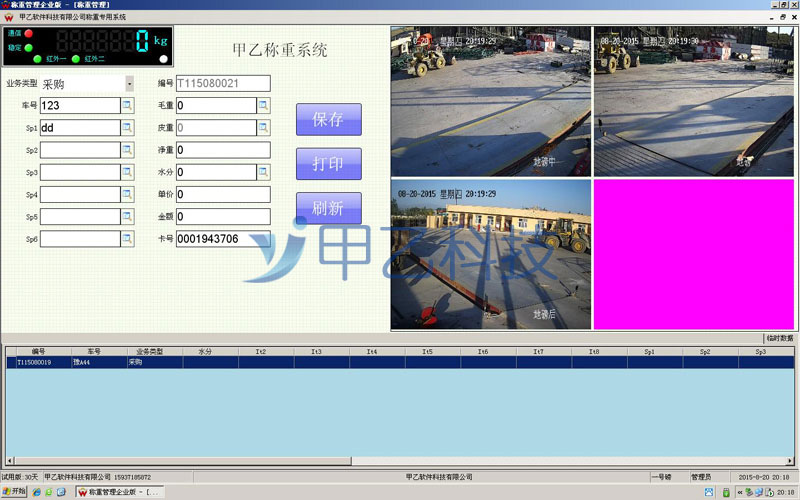Screen dimensions: 800x500
Task: Open the Sp6 field lookup icon
Action: coord(127,239)
